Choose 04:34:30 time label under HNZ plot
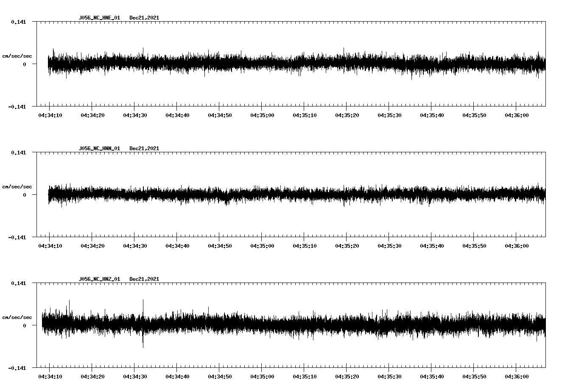The image size is (576, 392). pos(135,377)
